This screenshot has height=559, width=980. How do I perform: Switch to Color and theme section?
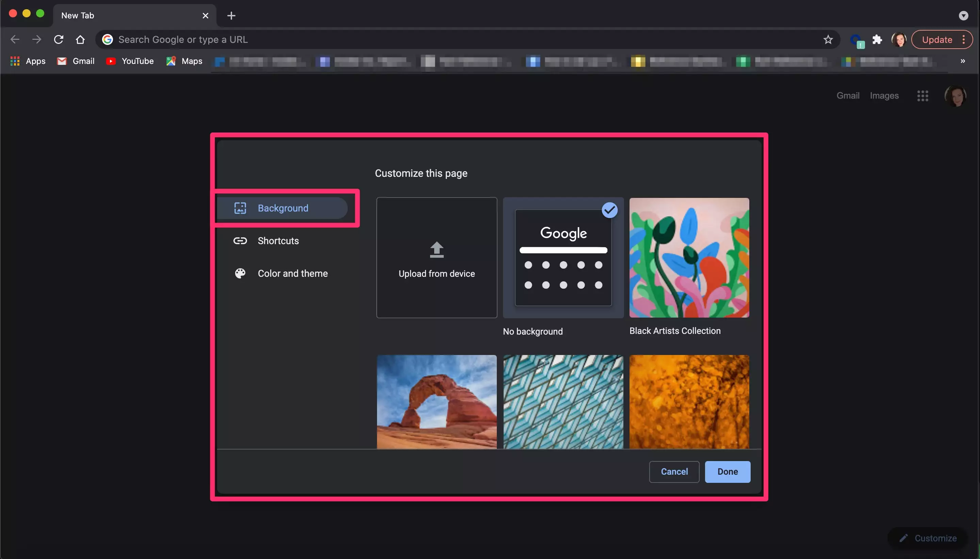[x=292, y=273]
